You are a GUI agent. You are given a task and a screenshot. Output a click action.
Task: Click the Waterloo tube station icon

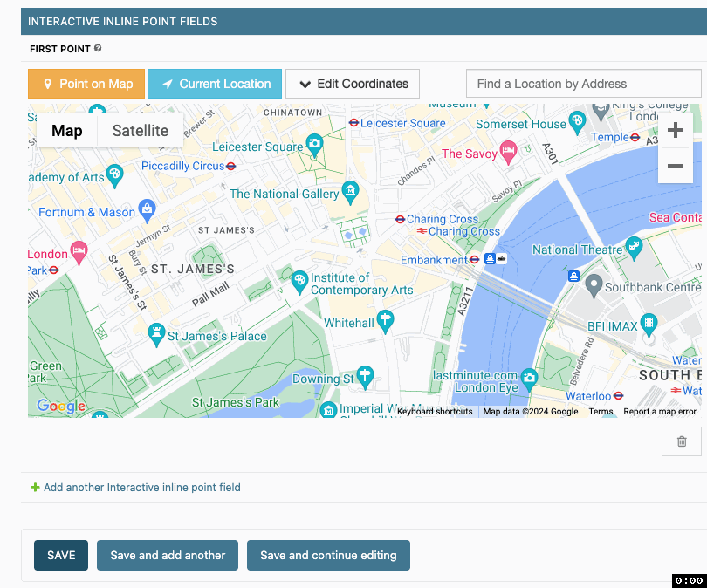tap(619, 396)
